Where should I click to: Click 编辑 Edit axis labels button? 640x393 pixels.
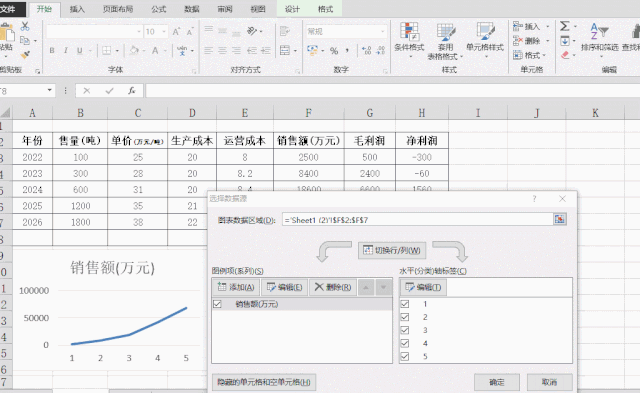423,287
